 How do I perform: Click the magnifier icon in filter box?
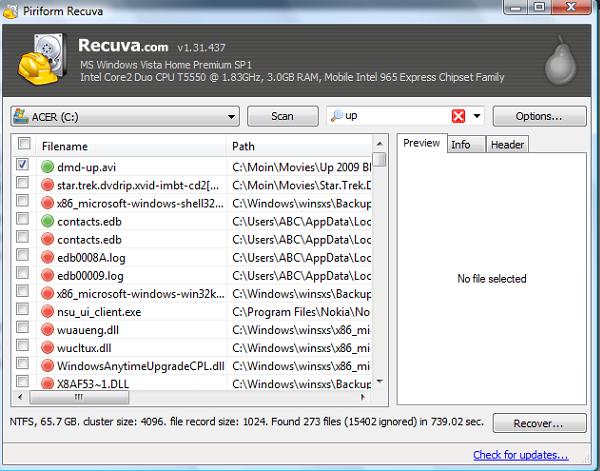[337, 116]
